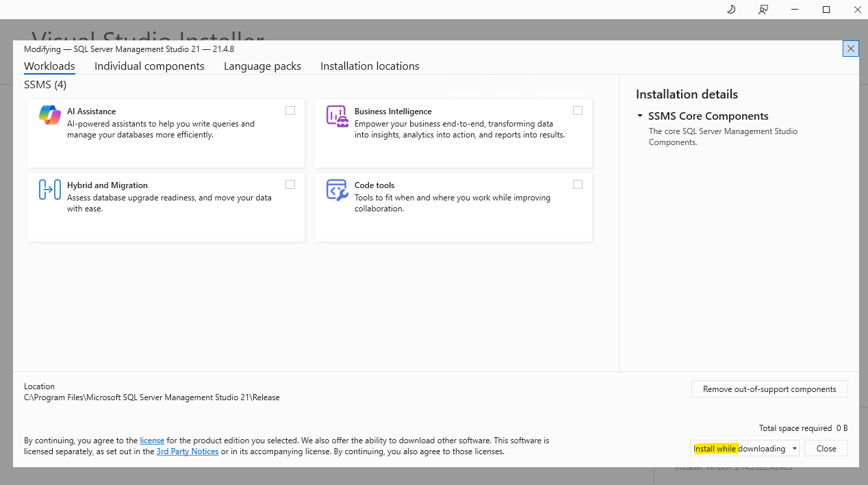Image resolution: width=868 pixels, height=485 pixels.
Task: Minimize the Visual Studio Installer window
Action: (795, 10)
